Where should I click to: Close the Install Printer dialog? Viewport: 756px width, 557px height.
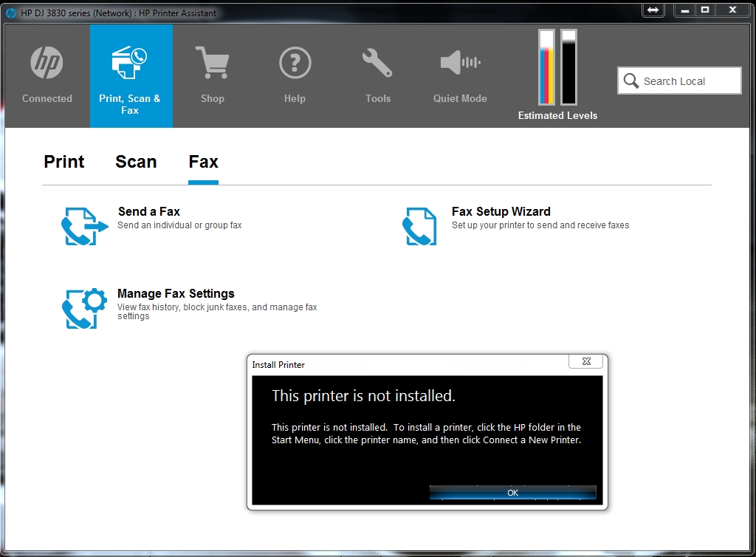586,361
